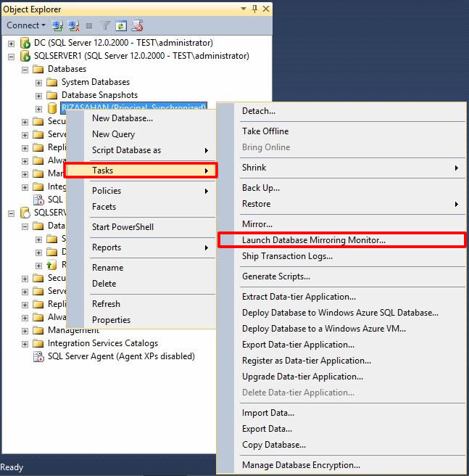Click the Filter funnel toolbar icon
Viewport: 469px width, 476px height.
click(105, 25)
